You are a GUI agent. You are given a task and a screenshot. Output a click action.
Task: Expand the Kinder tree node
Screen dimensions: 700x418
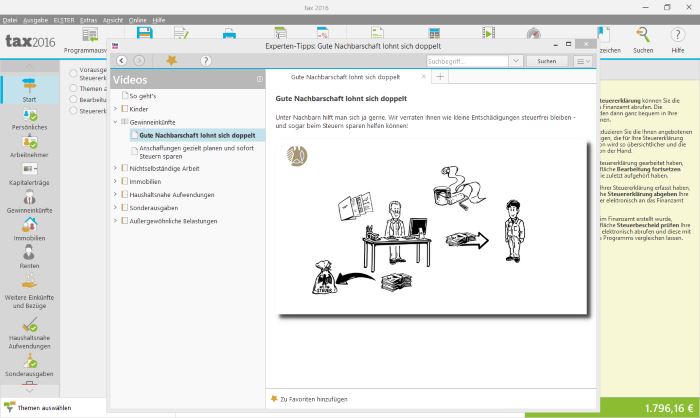pos(115,109)
